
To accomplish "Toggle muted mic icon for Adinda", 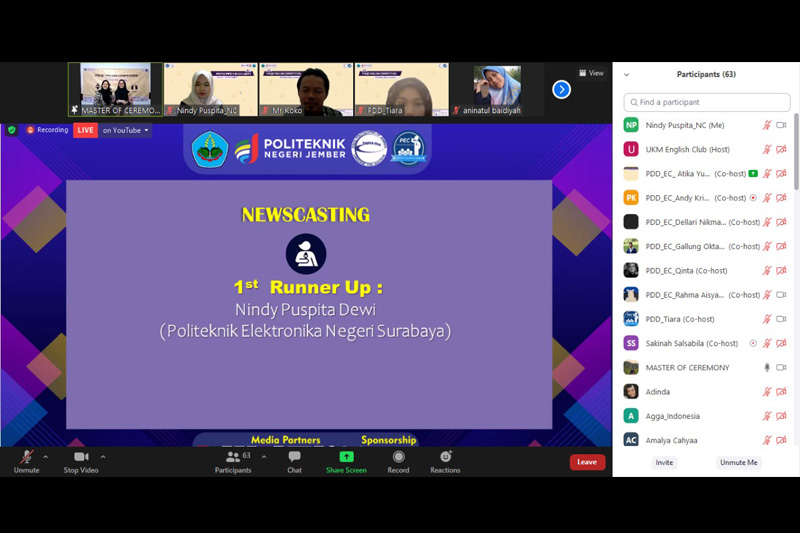I will (767, 392).
